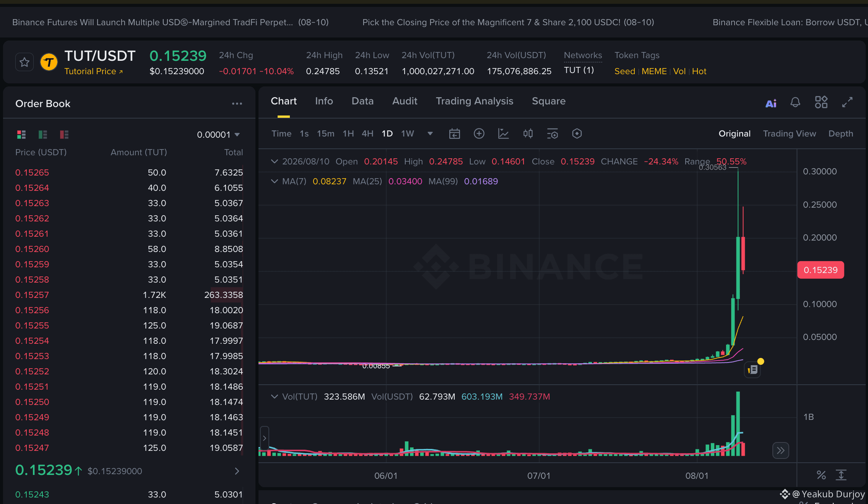Toggle auto-fit price scale icon
This screenshot has width=868, height=504.
841,475
